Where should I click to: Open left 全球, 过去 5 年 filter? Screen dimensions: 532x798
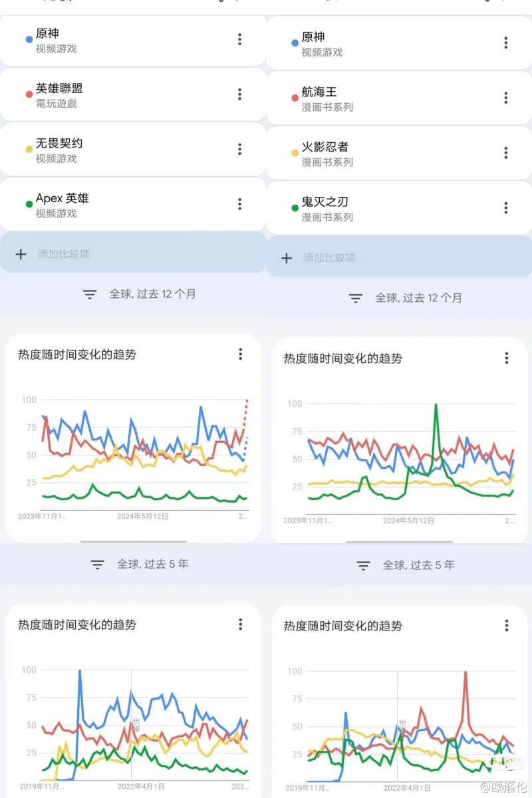tap(140, 564)
